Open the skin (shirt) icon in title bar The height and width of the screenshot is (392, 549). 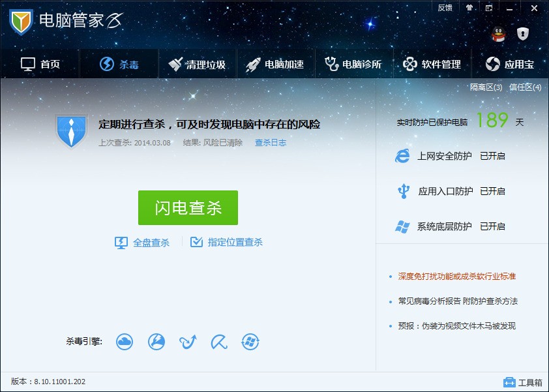(x=469, y=8)
